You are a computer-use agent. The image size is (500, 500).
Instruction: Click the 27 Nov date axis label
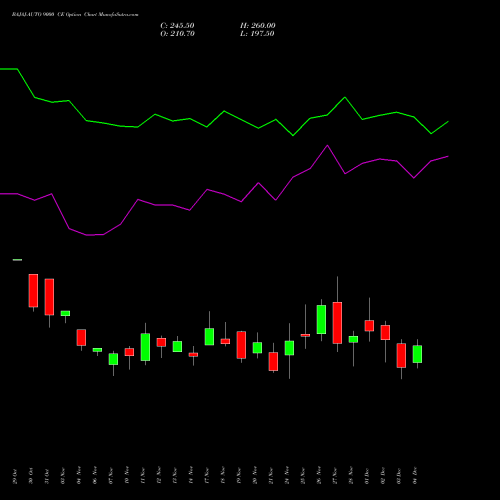pos(335,476)
